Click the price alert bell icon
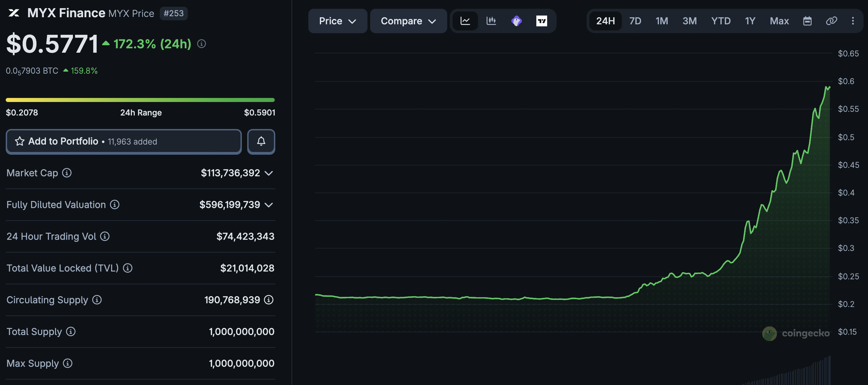This screenshot has width=868, height=385. click(261, 142)
